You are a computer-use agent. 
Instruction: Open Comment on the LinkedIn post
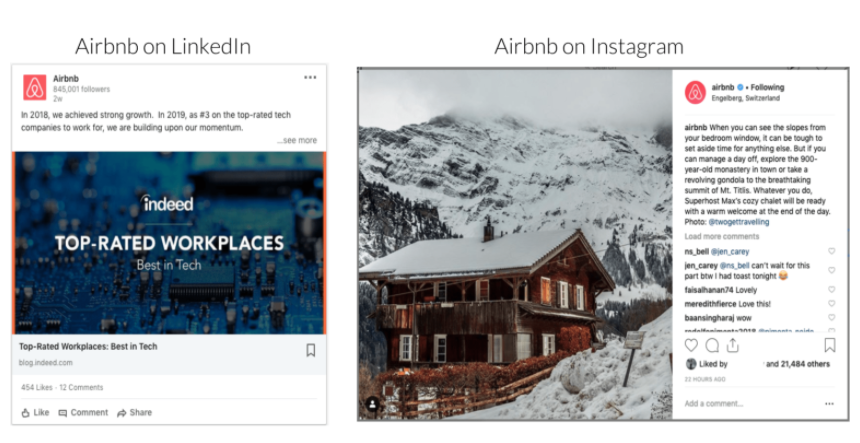(x=83, y=412)
